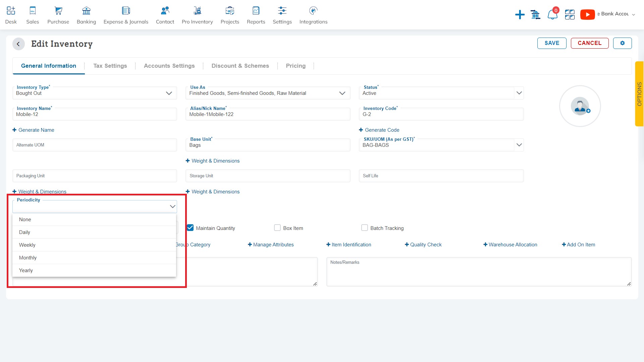Click the Storage Unit input field
This screenshot has width=644, height=362.
point(268,176)
